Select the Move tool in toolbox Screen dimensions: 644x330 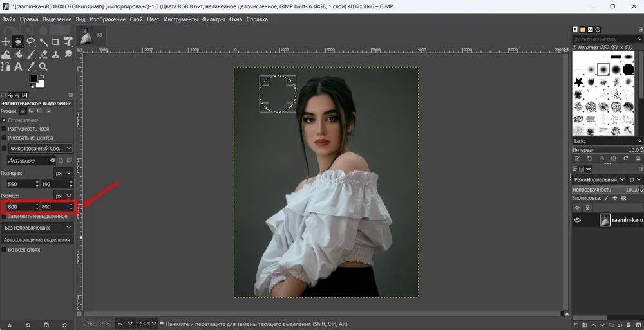(6, 42)
